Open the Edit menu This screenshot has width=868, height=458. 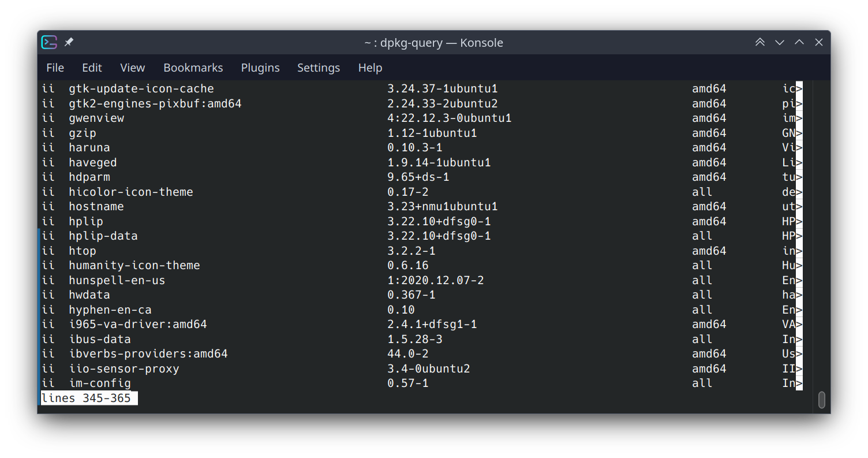click(x=92, y=68)
